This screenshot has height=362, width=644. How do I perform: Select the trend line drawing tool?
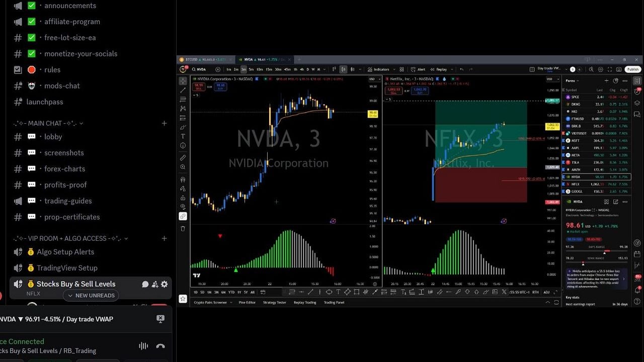pyautogui.click(x=183, y=90)
